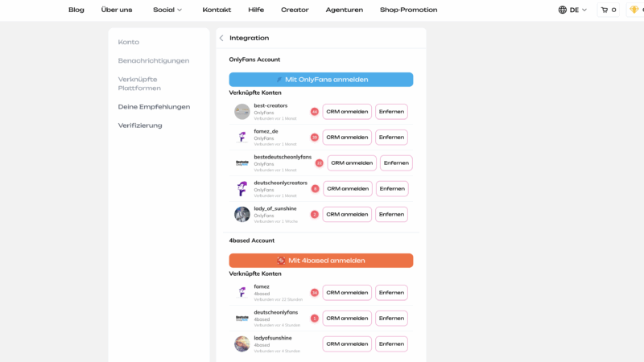Expand the Social dropdown menu
The width and height of the screenshot is (644, 362).
point(167,10)
